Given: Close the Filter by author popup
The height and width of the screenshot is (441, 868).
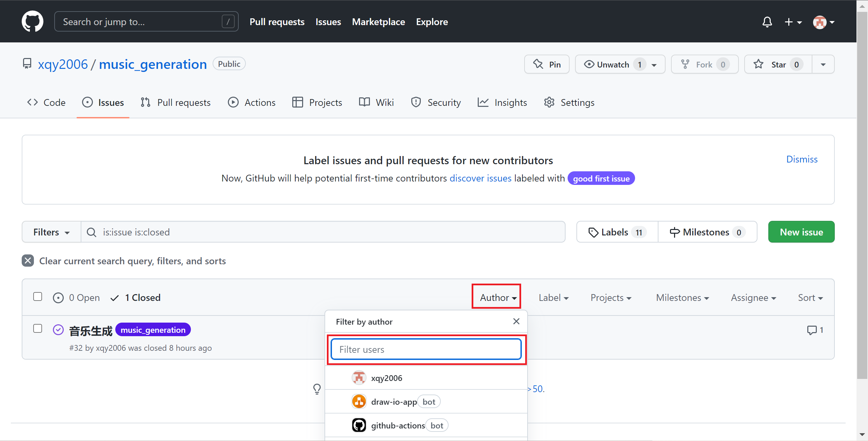Looking at the screenshot, I should click(516, 321).
